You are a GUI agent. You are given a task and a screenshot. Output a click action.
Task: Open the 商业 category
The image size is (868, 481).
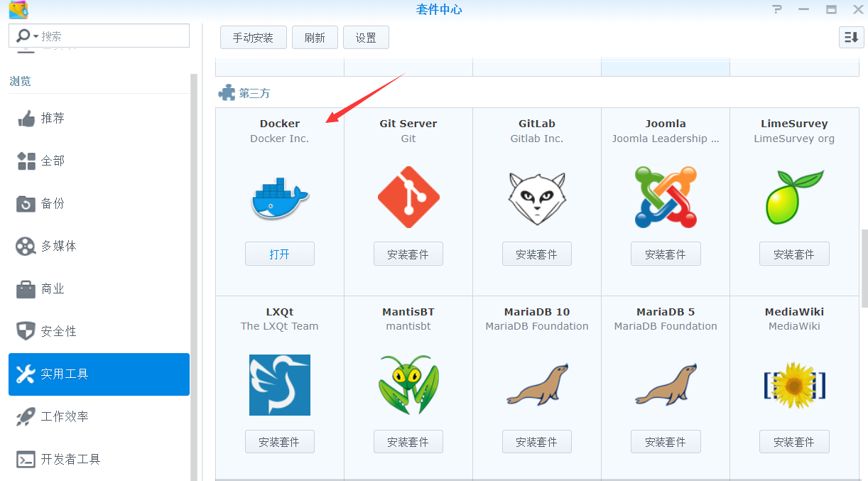click(99, 288)
